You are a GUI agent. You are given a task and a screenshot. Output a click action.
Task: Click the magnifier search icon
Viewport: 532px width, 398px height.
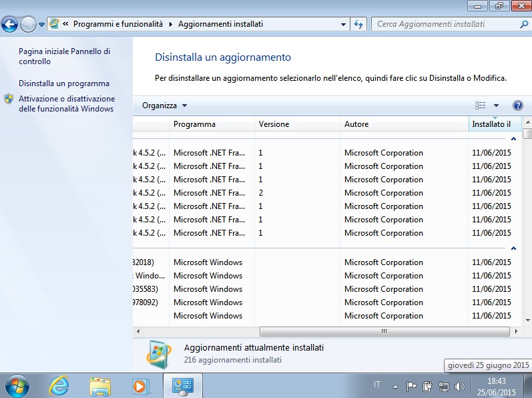[524, 24]
